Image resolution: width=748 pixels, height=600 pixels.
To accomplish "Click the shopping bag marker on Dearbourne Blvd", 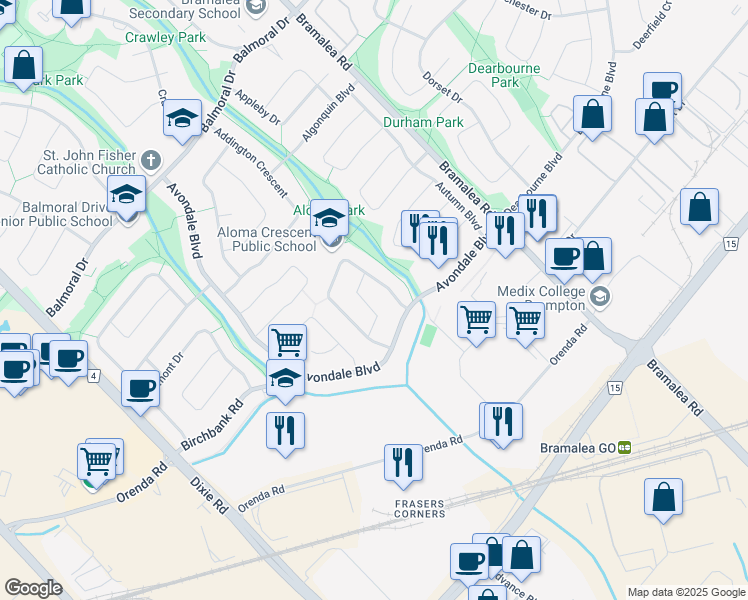I will click(x=592, y=116).
